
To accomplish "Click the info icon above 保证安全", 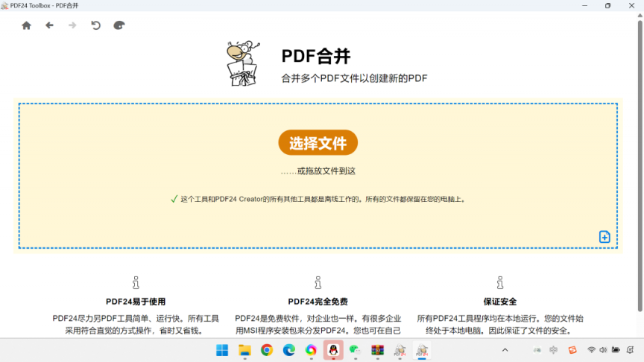I will coord(500,283).
